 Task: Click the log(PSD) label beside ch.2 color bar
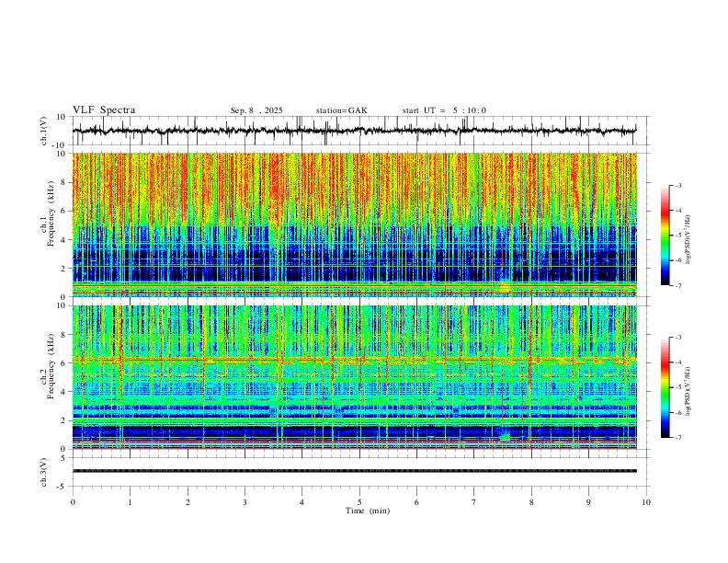[x=688, y=391]
